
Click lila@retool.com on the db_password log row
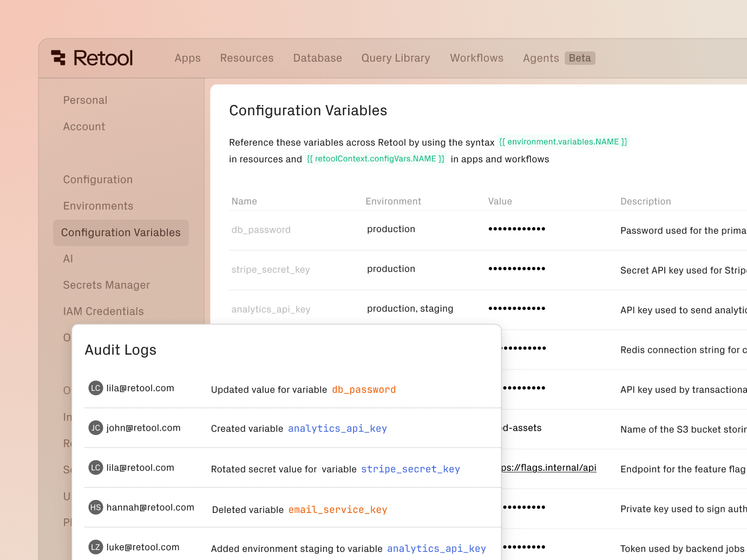click(140, 388)
